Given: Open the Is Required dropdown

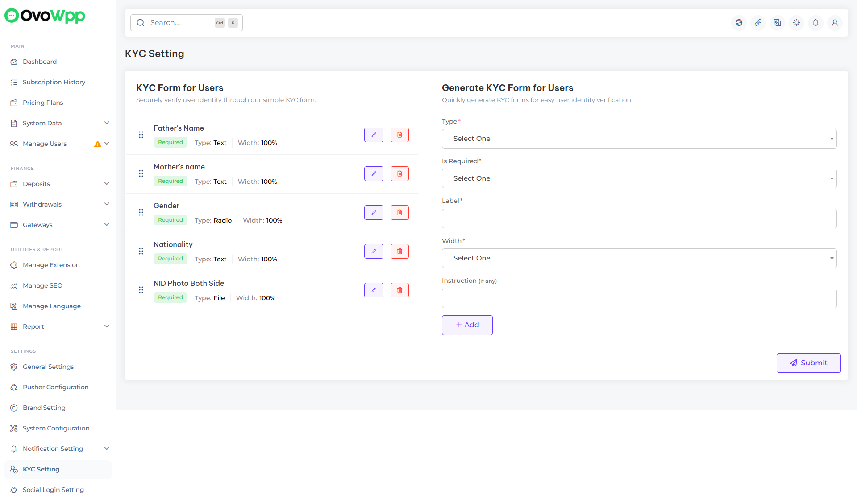Looking at the screenshot, I should pos(639,178).
